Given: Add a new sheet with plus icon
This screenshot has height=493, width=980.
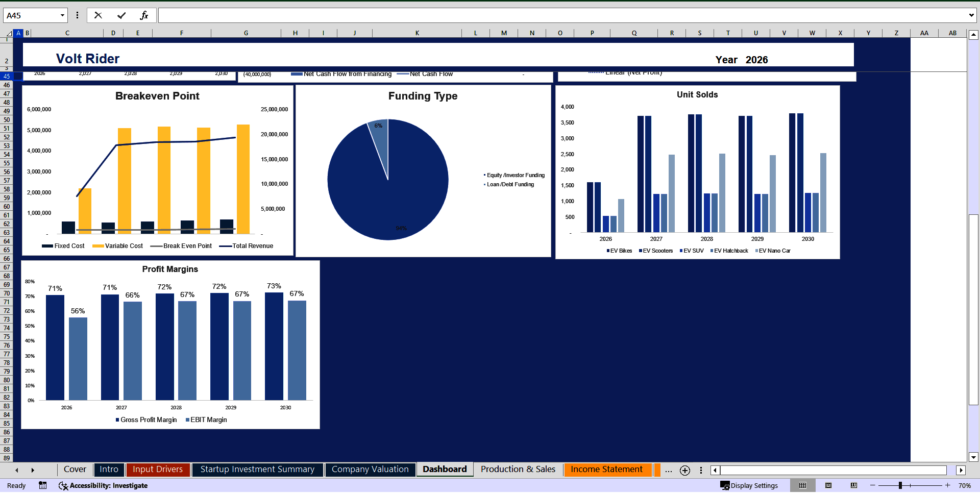Looking at the screenshot, I should pyautogui.click(x=685, y=471).
